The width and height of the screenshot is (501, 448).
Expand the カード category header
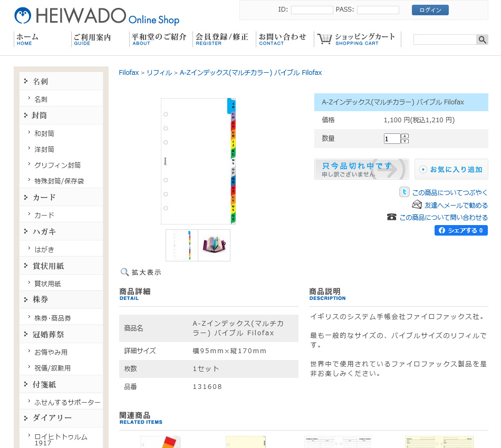pyautogui.click(x=61, y=197)
